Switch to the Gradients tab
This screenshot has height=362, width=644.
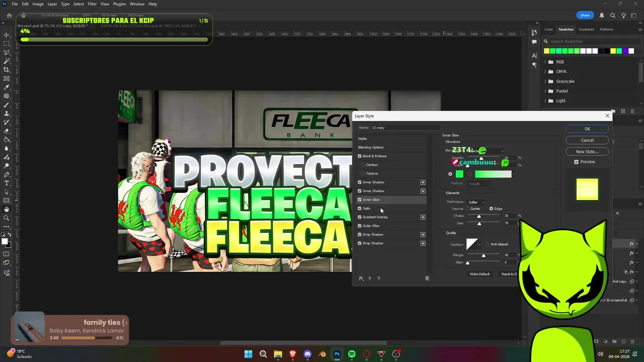click(586, 29)
